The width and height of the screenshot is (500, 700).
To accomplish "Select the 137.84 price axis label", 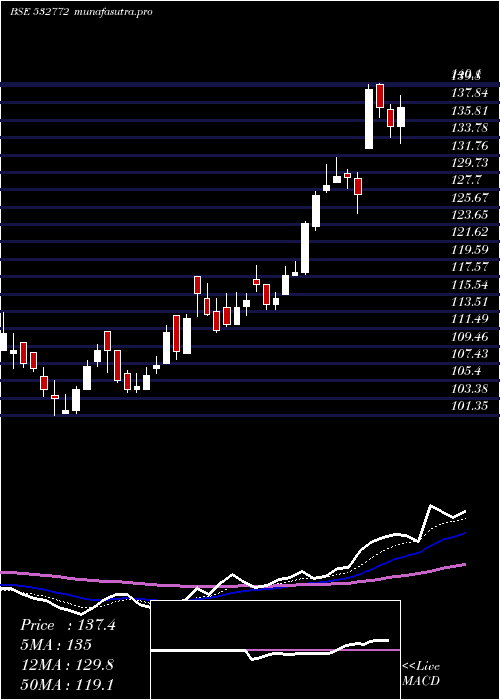I will [469, 93].
